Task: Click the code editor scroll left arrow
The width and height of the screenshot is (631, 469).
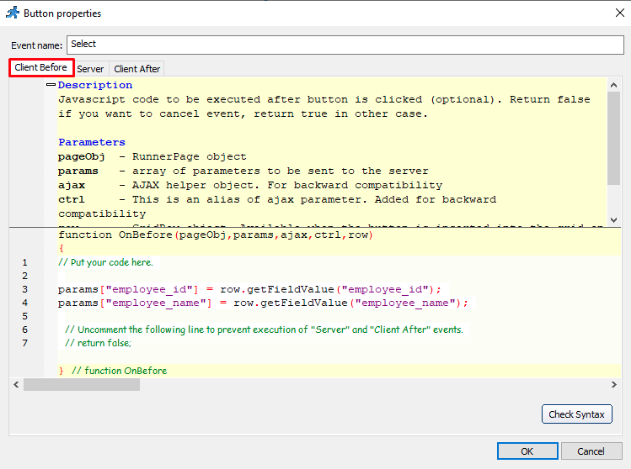Action: click(16, 384)
